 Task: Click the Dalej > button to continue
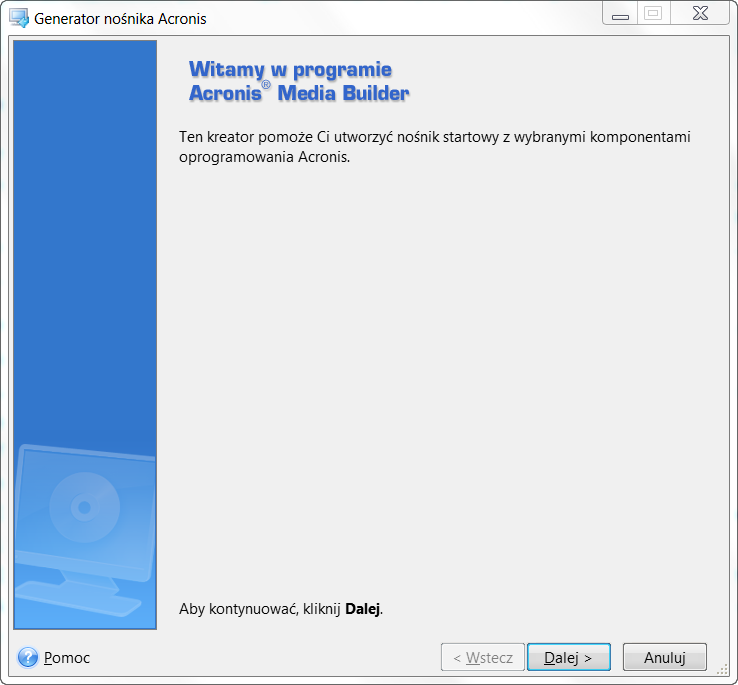pos(569,657)
